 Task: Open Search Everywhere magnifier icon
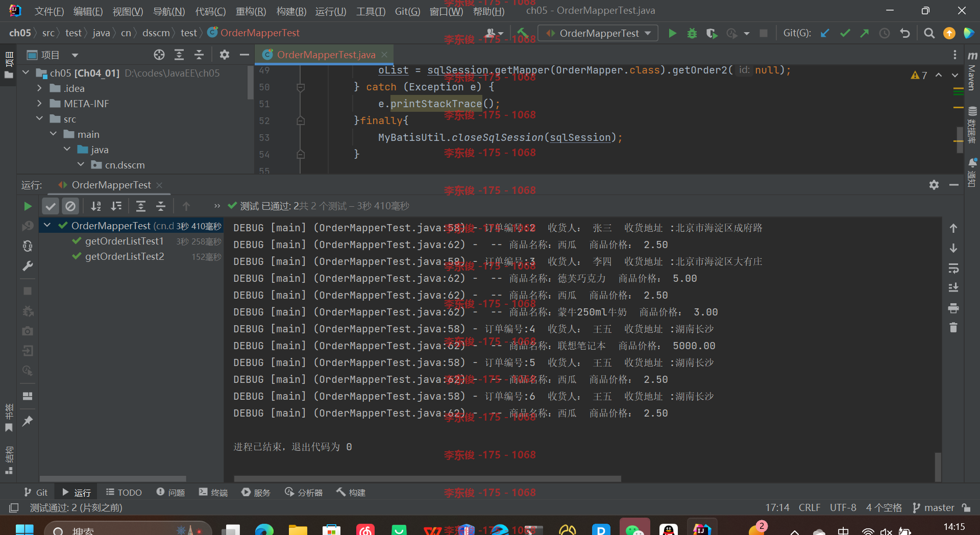[x=929, y=33]
